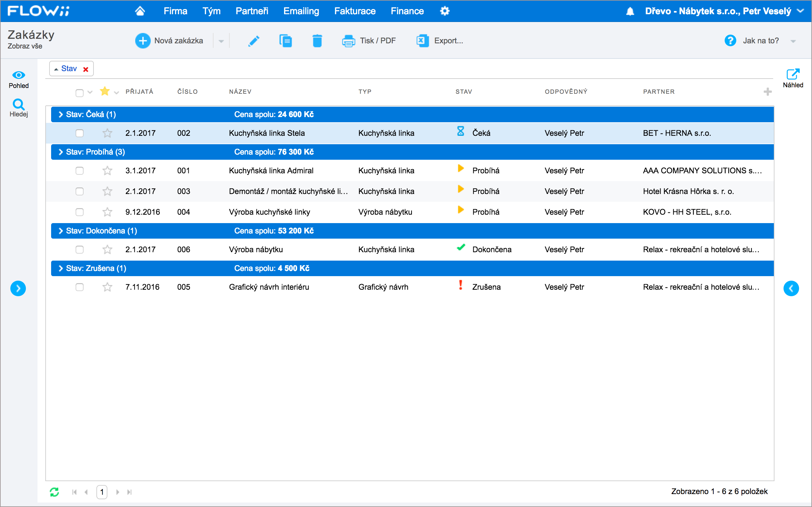Add a column with the plus icon
The image size is (812, 507).
click(x=767, y=92)
